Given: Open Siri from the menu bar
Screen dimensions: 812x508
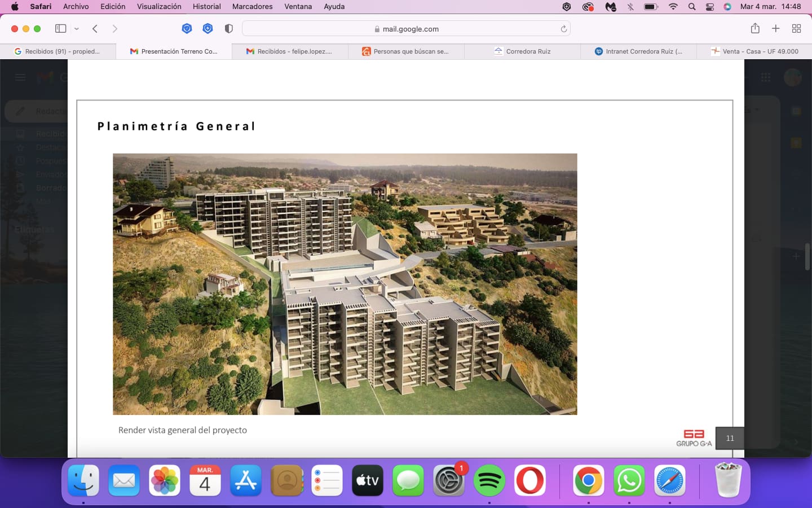Looking at the screenshot, I should pyautogui.click(x=727, y=7).
